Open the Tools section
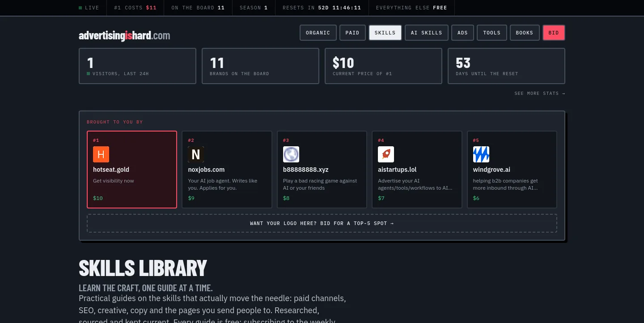This screenshot has height=323, width=644. click(x=492, y=33)
